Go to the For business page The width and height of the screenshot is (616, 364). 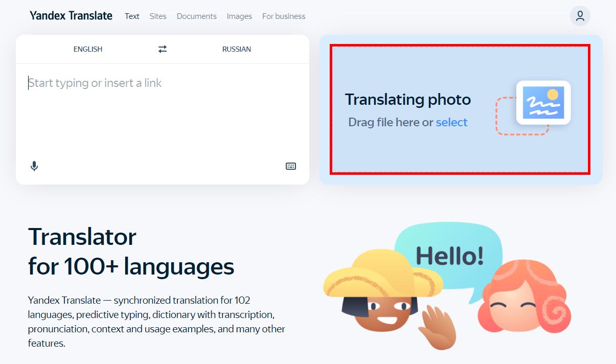(284, 16)
